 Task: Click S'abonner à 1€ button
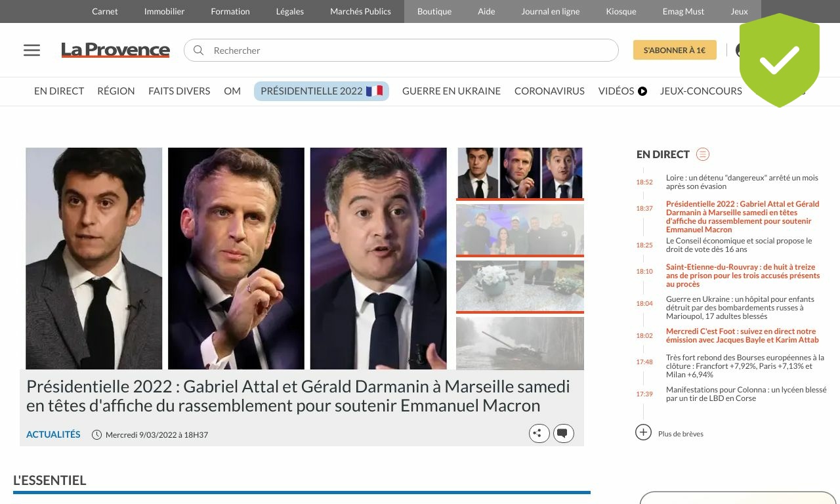coord(675,50)
